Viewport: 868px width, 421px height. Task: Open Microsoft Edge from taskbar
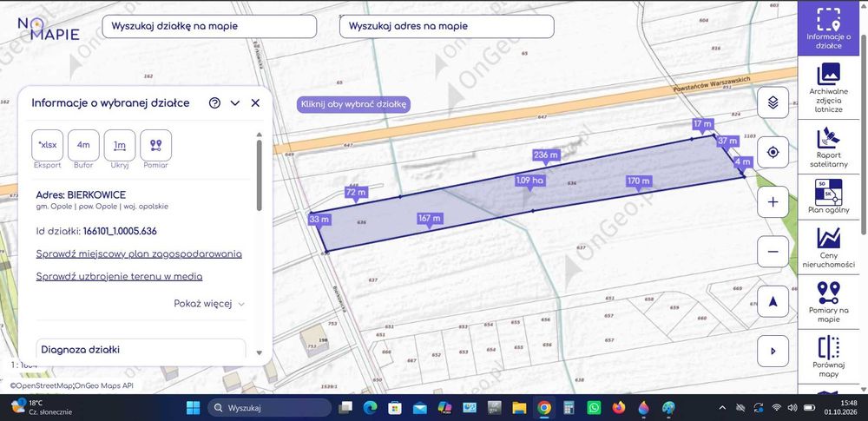pos(371,408)
